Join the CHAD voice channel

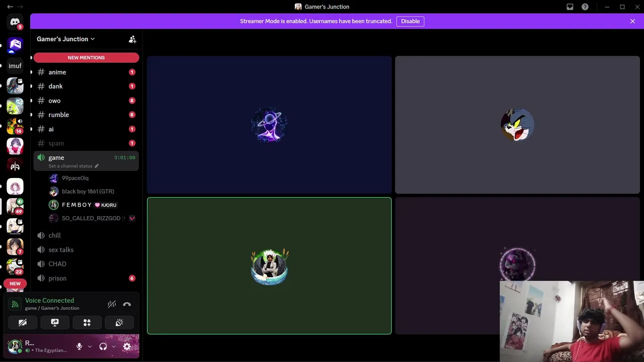pyautogui.click(x=86, y=264)
